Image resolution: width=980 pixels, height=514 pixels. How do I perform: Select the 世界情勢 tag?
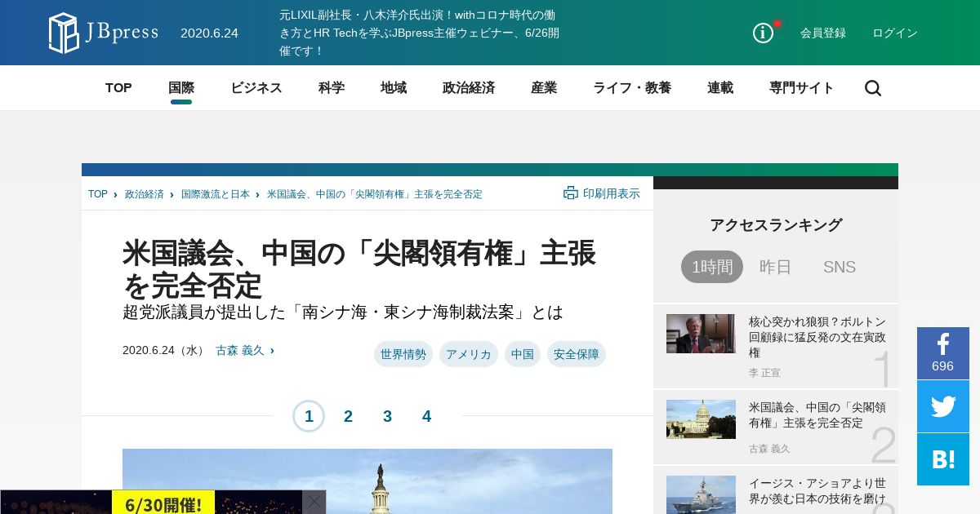(403, 354)
